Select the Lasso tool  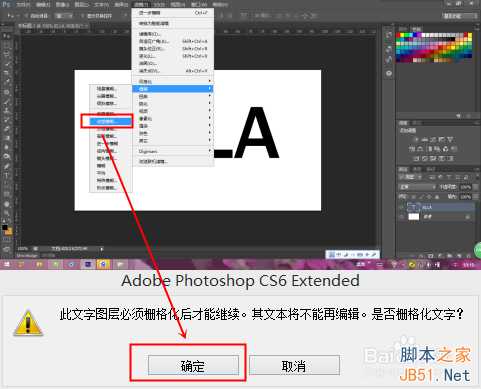coord(6,54)
